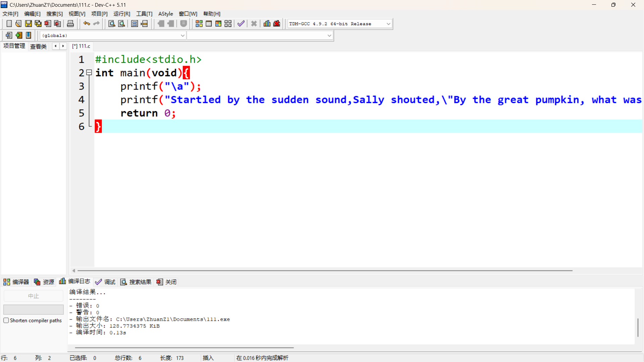644x362 pixels.
Task: Expand the (globals) scope dropdown
Action: pyautogui.click(x=182, y=36)
